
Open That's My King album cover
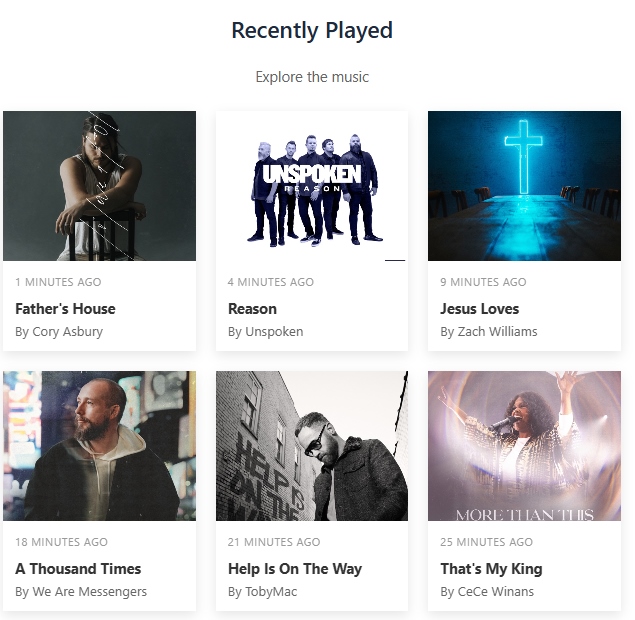click(524, 446)
